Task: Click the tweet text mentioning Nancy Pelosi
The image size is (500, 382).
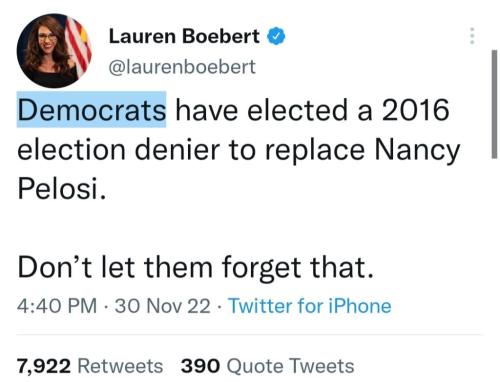Action: pos(239,149)
